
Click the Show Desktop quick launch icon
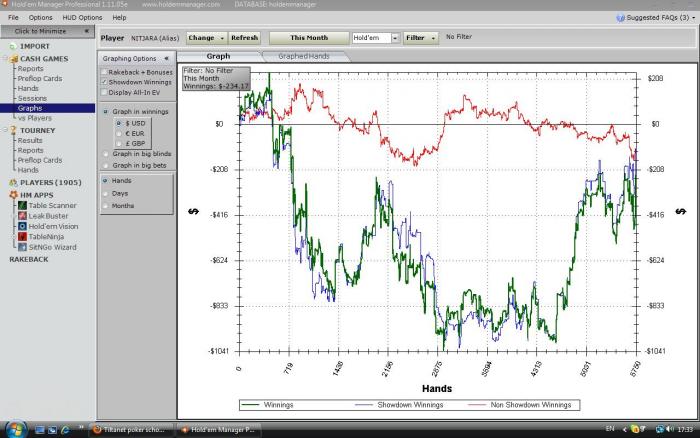(x=40, y=430)
